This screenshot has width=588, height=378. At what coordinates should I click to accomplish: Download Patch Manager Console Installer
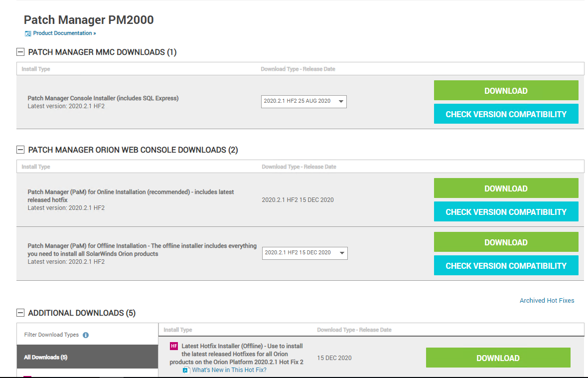pyautogui.click(x=506, y=90)
